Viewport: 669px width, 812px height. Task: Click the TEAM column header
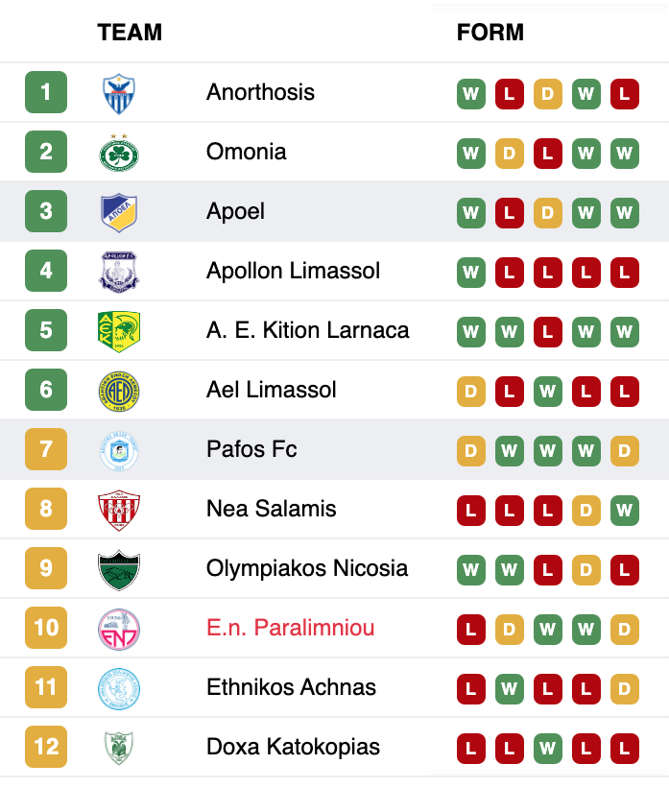click(x=130, y=33)
